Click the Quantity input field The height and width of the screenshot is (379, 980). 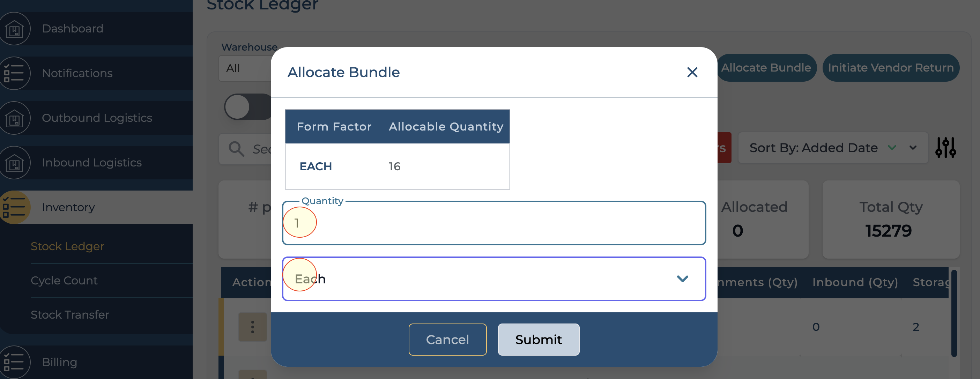[493, 223]
